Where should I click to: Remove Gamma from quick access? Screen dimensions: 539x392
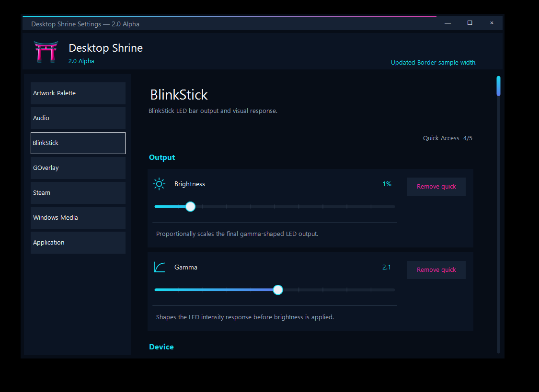(x=436, y=270)
